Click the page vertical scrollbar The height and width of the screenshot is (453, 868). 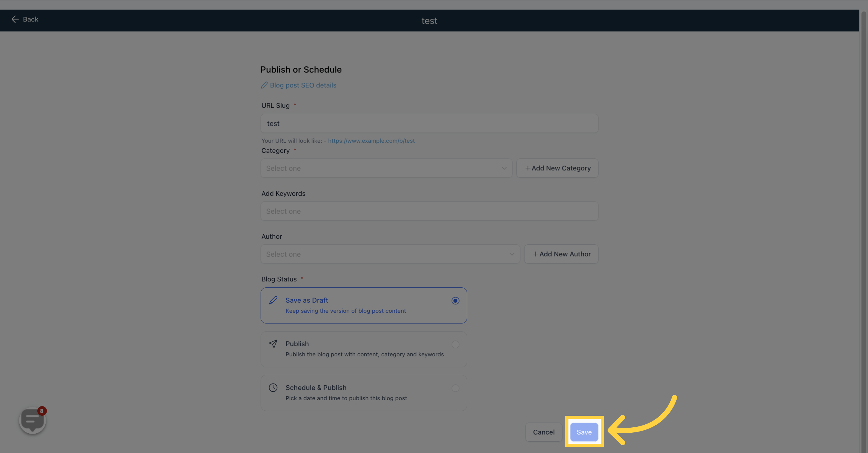864,232
